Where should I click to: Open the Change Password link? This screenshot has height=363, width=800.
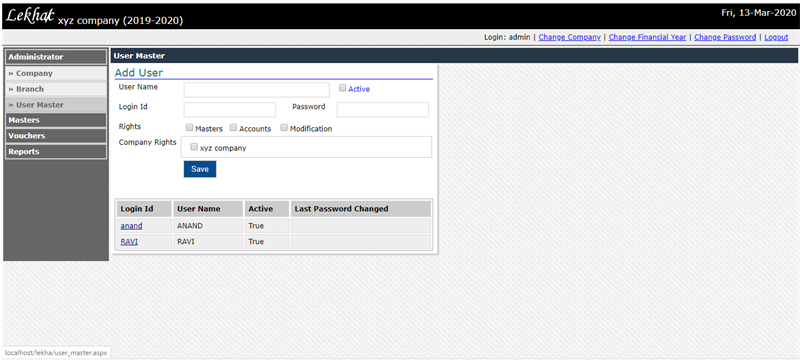[x=725, y=37]
